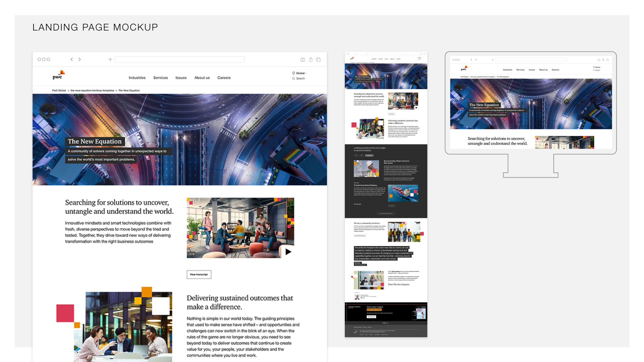
Task: Click hero image in full-page mockup
Action: [x=386, y=76]
